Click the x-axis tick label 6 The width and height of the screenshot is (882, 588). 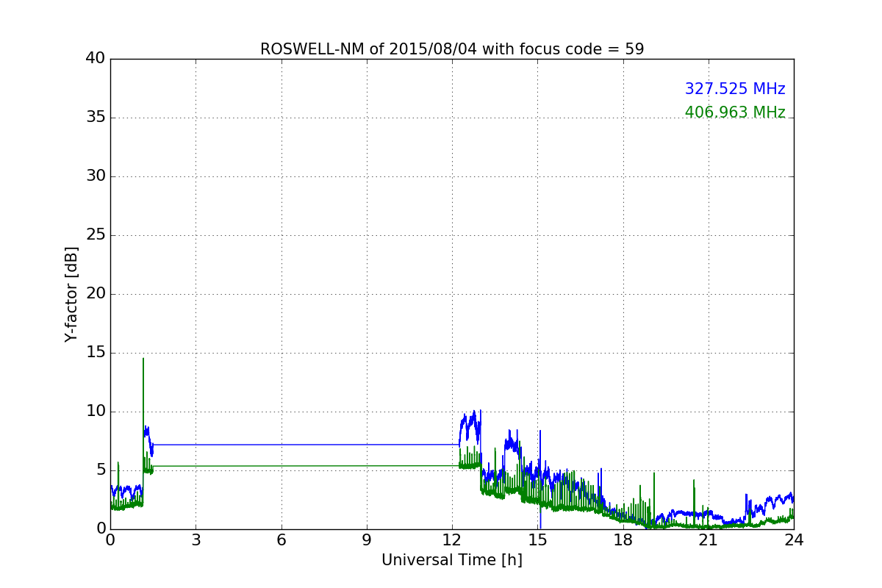[x=282, y=539]
